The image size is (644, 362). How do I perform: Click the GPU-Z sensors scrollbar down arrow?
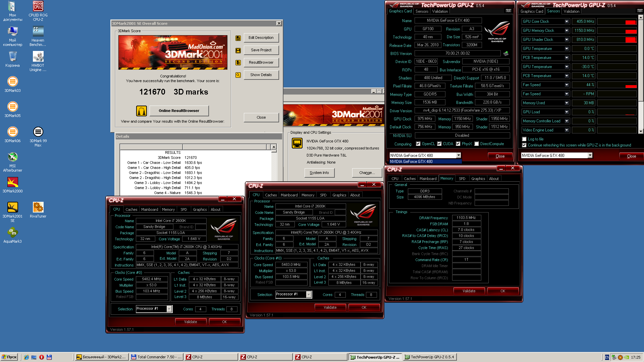tap(640, 131)
